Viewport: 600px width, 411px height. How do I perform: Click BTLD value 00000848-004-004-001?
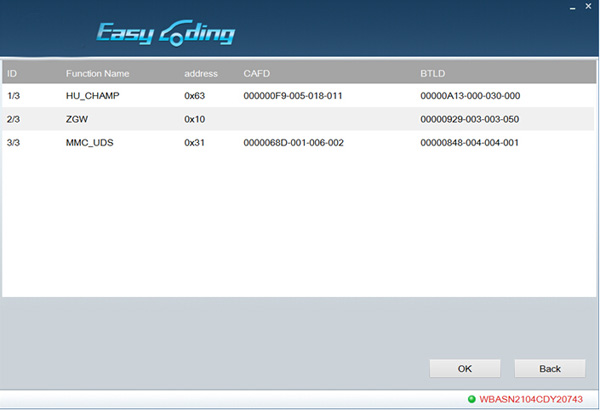tap(470, 143)
